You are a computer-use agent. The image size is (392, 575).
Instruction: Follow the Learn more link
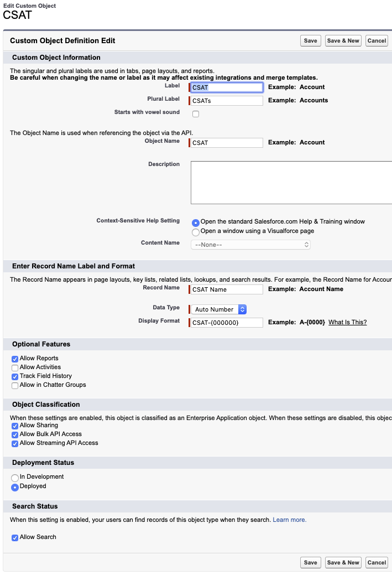289,520
